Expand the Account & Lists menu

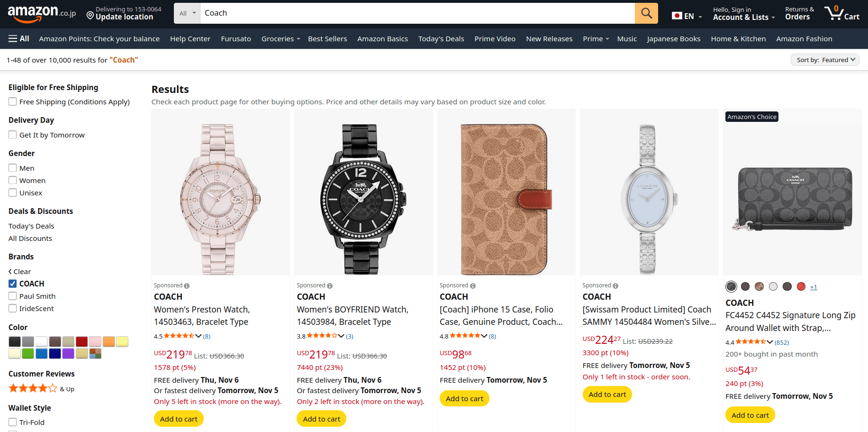[743, 13]
